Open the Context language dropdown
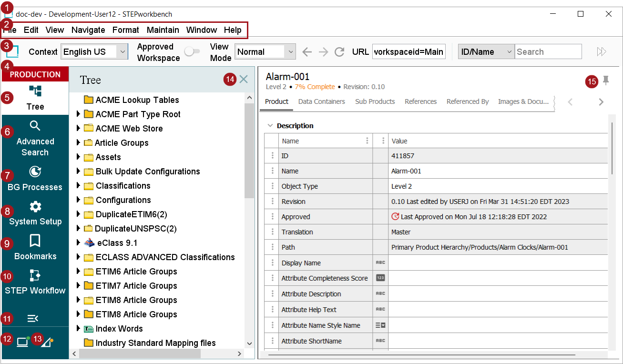This screenshot has width=623, height=364. (94, 52)
